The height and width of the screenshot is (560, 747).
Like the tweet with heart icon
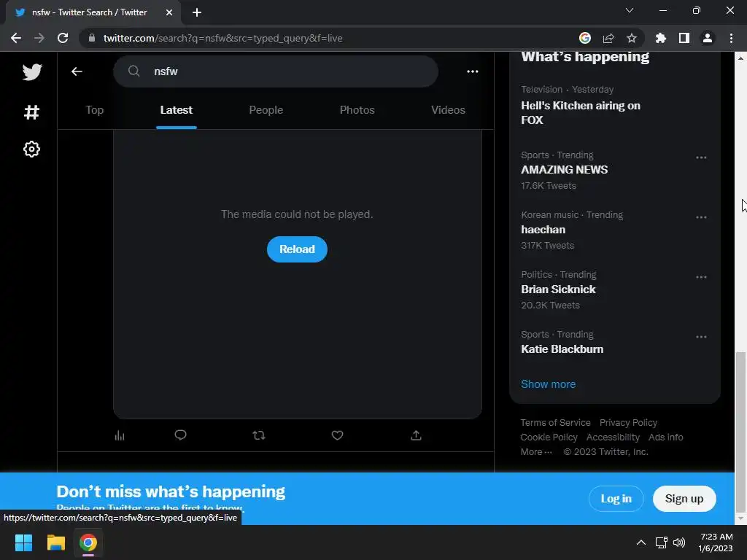(337, 435)
